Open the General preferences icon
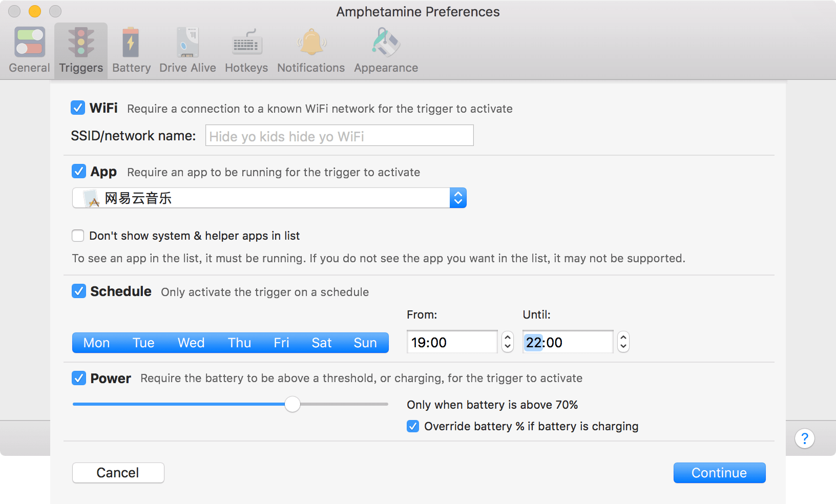 pyautogui.click(x=29, y=42)
